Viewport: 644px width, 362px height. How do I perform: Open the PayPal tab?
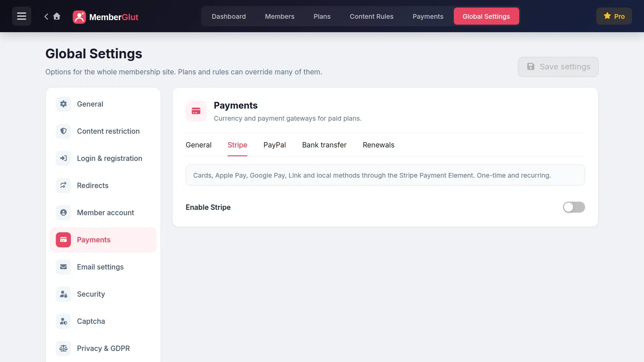tap(275, 145)
